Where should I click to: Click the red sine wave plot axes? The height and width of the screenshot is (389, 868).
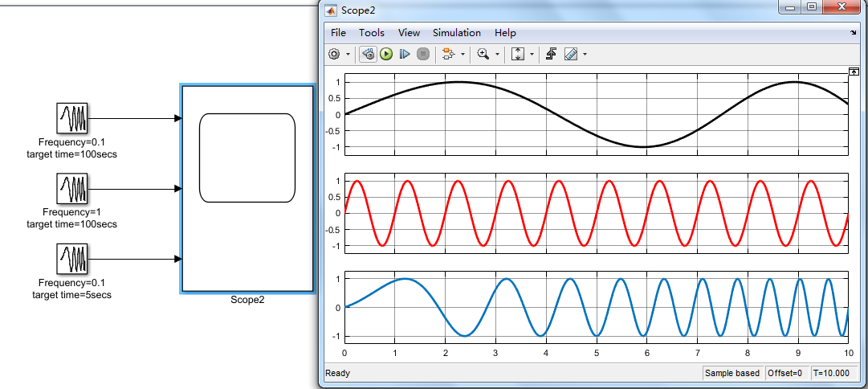pos(596,213)
